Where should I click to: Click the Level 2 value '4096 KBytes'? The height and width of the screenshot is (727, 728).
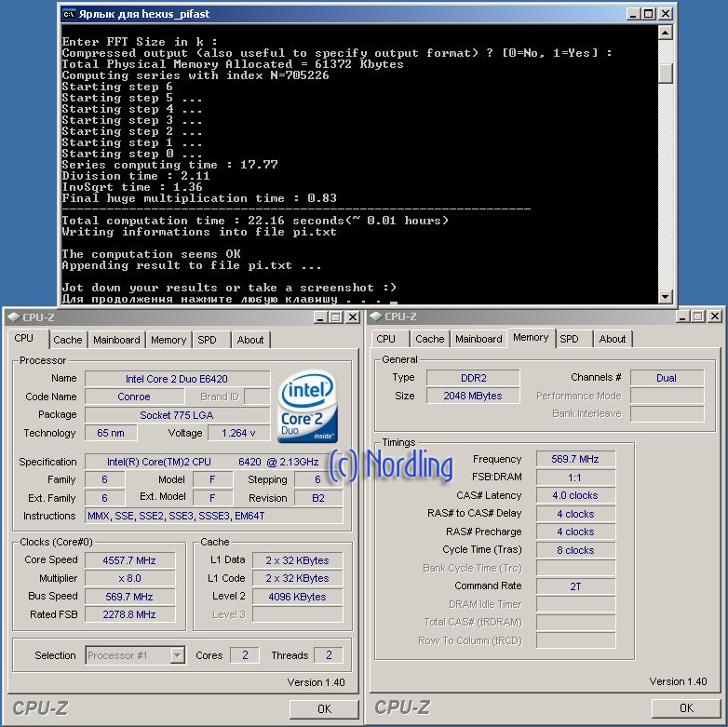click(297, 597)
